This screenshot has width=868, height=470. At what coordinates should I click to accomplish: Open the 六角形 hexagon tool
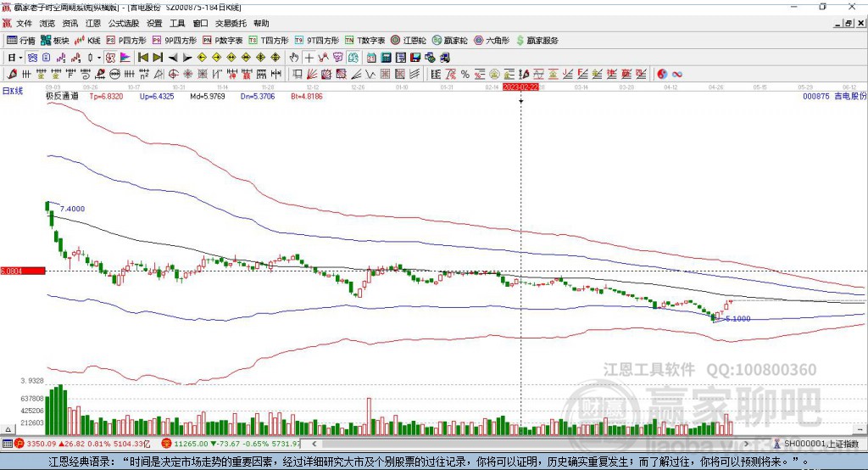click(x=492, y=41)
